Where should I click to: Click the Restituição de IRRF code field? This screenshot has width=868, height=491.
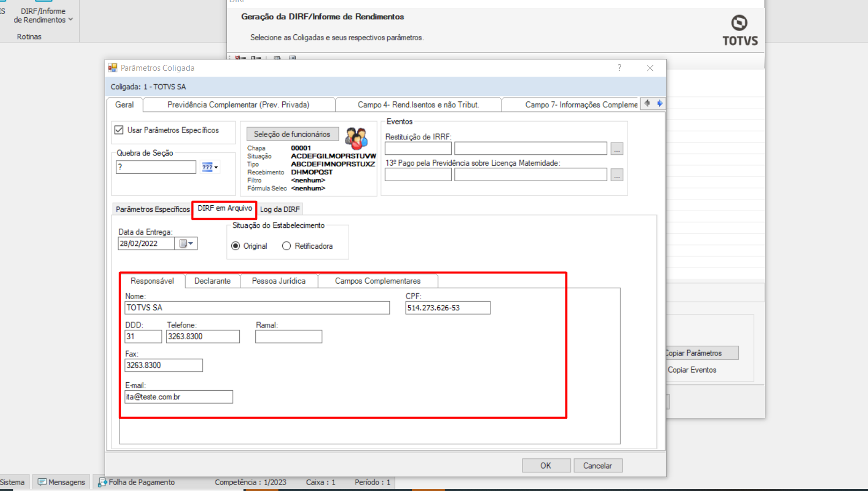pos(418,148)
